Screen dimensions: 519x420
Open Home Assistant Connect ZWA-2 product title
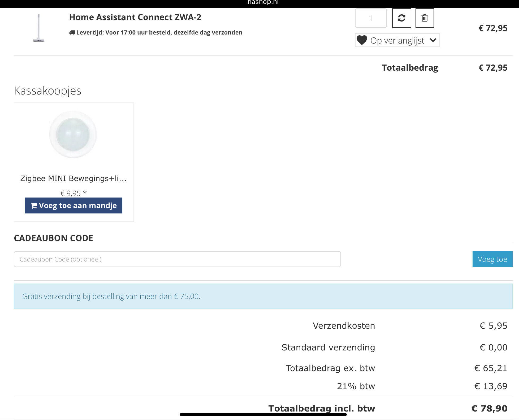tap(135, 17)
